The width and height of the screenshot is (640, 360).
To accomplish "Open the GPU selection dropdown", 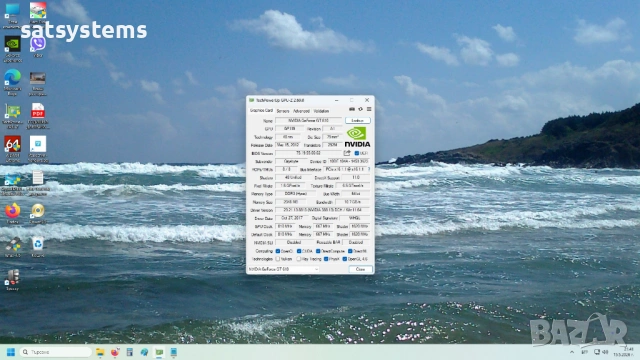I will click(283, 269).
